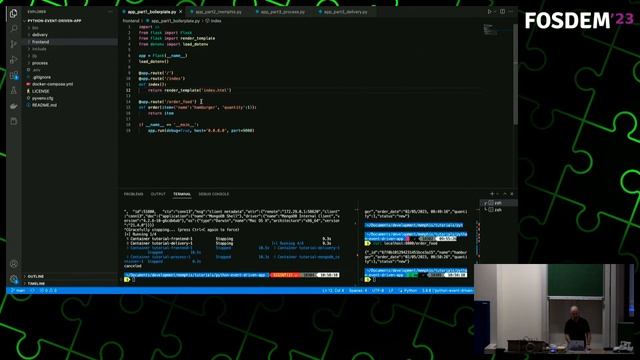
Task: Open the Extensions view icon
Action: 13,75
